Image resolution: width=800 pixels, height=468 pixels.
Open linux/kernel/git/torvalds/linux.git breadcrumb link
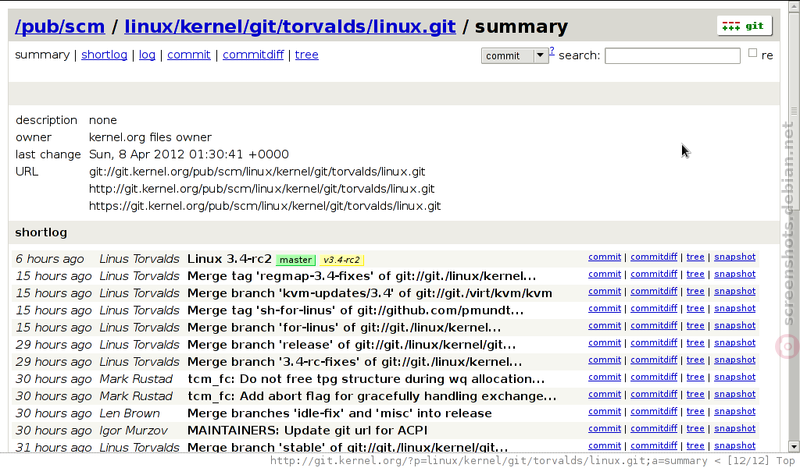[290, 26]
